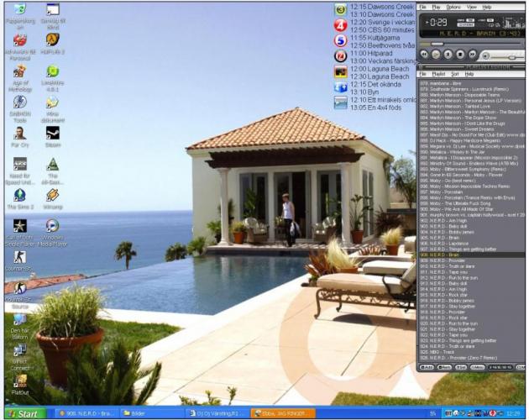This screenshot has height=420, width=529.
Task: Open the FlatOut desktop shortcut
Action: (x=19, y=381)
